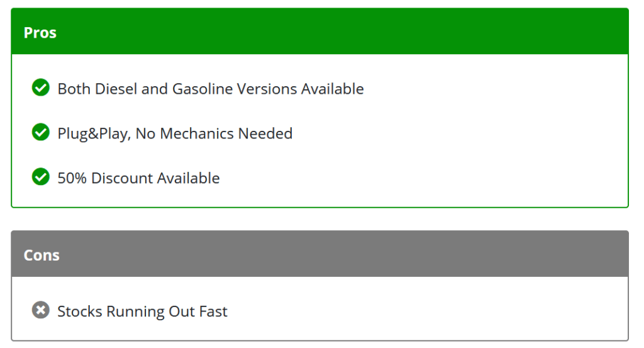
Task: Click the checkmark icon beside 50% Discount
Action: [x=41, y=177]
